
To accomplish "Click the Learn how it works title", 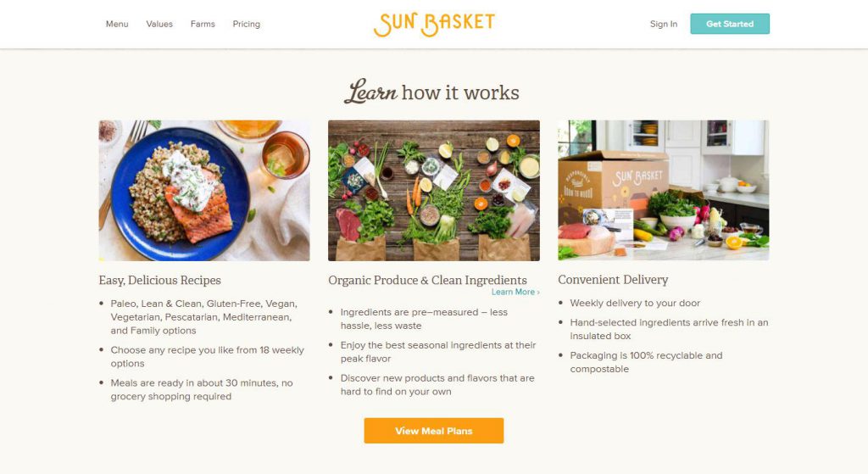I will click(432, 92).
